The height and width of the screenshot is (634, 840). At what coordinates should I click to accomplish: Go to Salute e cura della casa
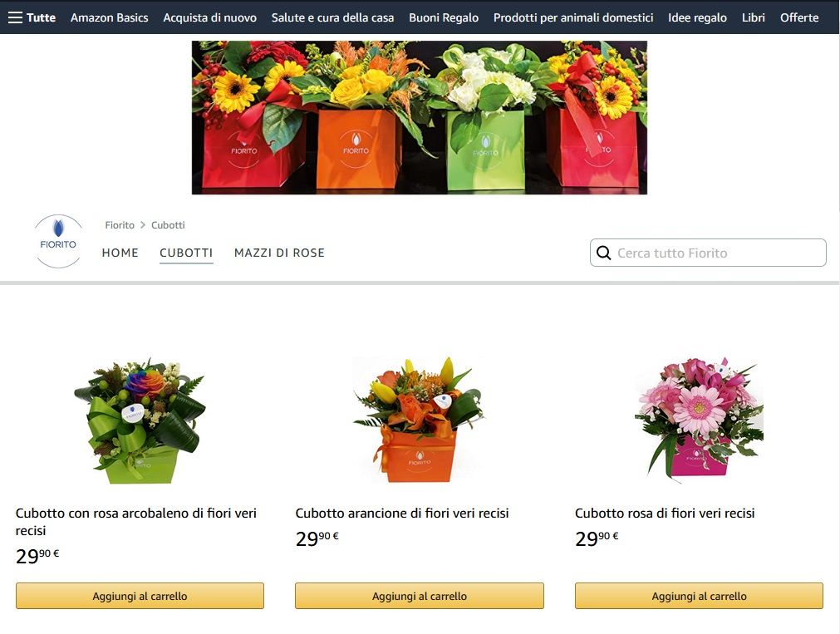(x=332, y=17)
